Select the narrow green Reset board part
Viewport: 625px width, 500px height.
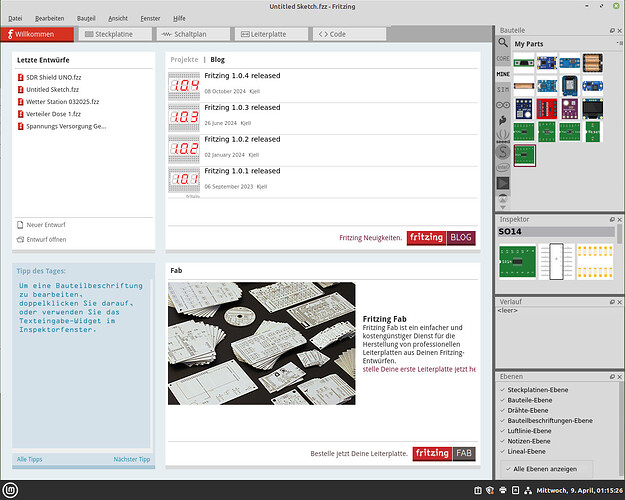(593, 132)
